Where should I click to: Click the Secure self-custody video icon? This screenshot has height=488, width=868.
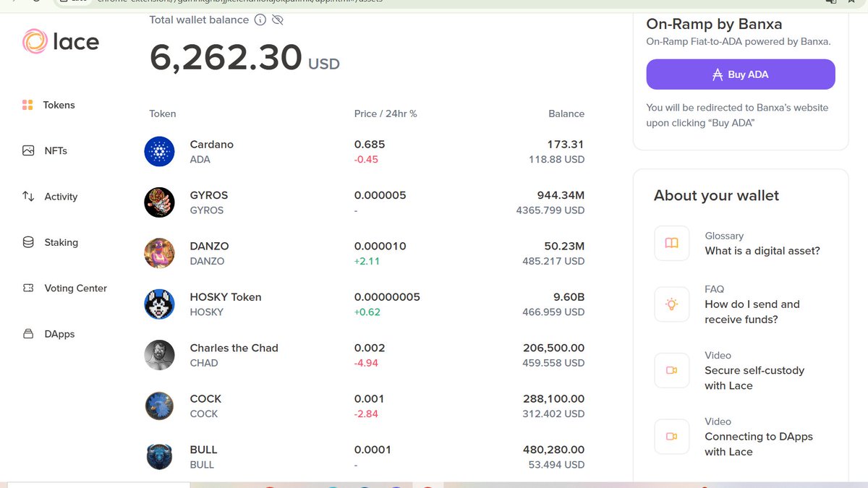click(672, 370)
